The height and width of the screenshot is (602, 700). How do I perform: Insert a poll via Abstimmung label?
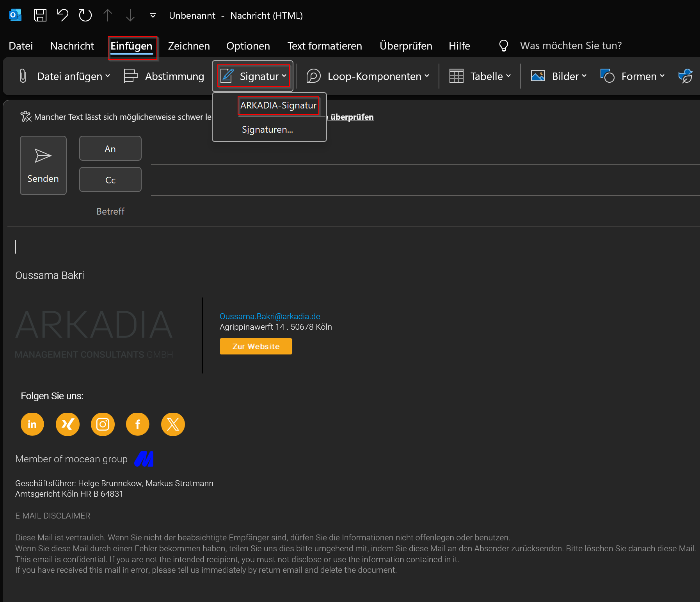(174, 76)
